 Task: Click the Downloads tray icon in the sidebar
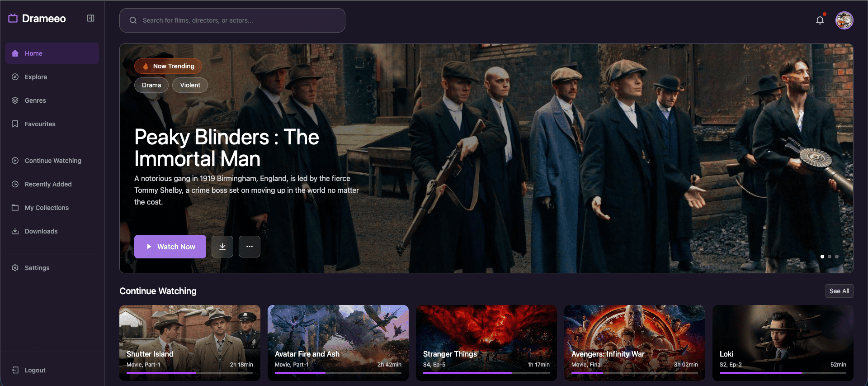point(15,231)
